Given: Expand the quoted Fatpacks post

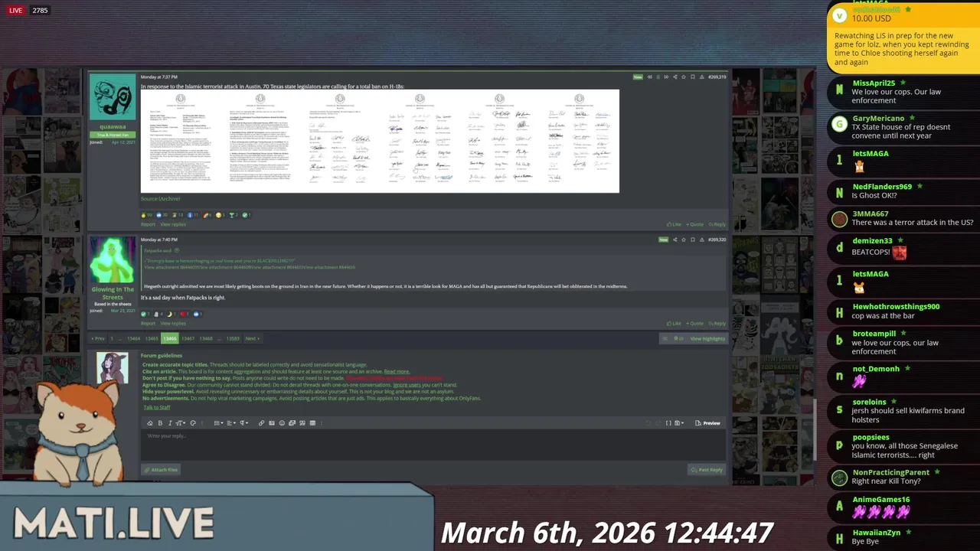Looking at the screenshot, I should tap(177, 250).
